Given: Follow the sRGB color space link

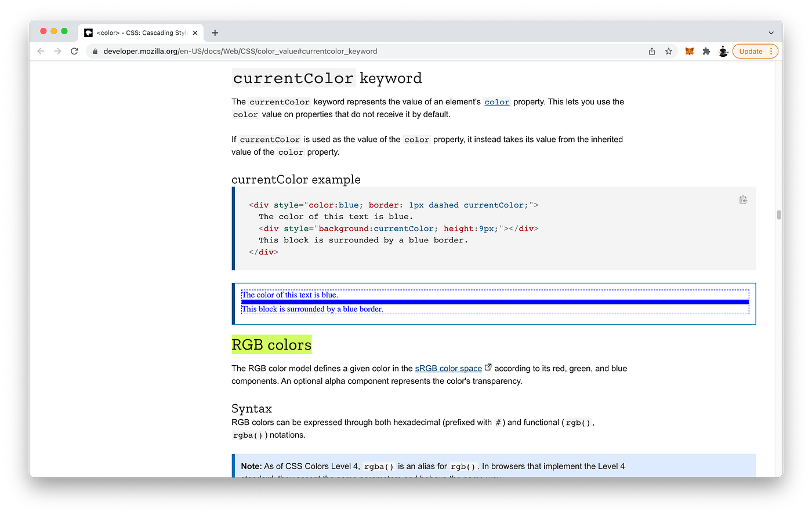Looking at the screenshot, I should (x=448, y=368).
